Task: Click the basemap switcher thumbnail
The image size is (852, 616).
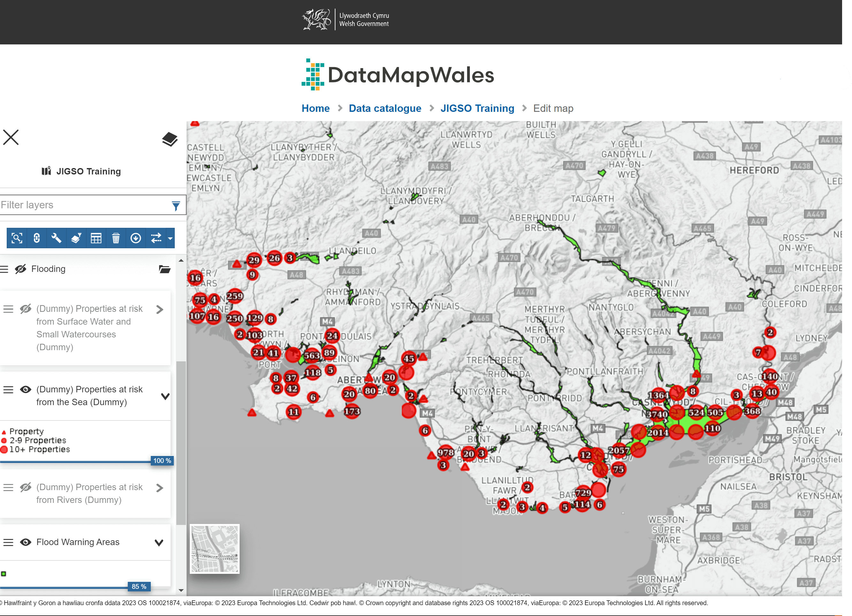Action: pyautogui.click(x=214, y=548)
